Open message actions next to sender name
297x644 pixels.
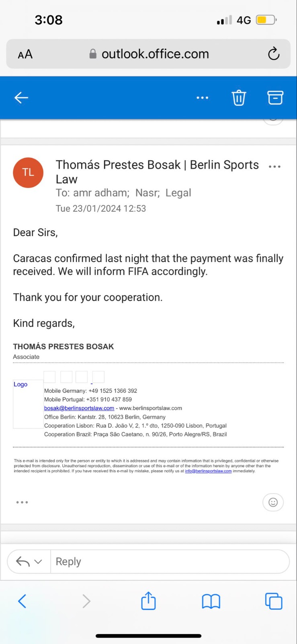pyautogui.click(x=274, y=167)
